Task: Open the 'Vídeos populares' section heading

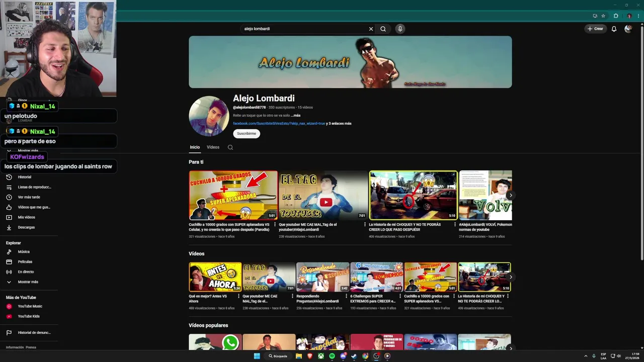Action: [x=208, y=325]
